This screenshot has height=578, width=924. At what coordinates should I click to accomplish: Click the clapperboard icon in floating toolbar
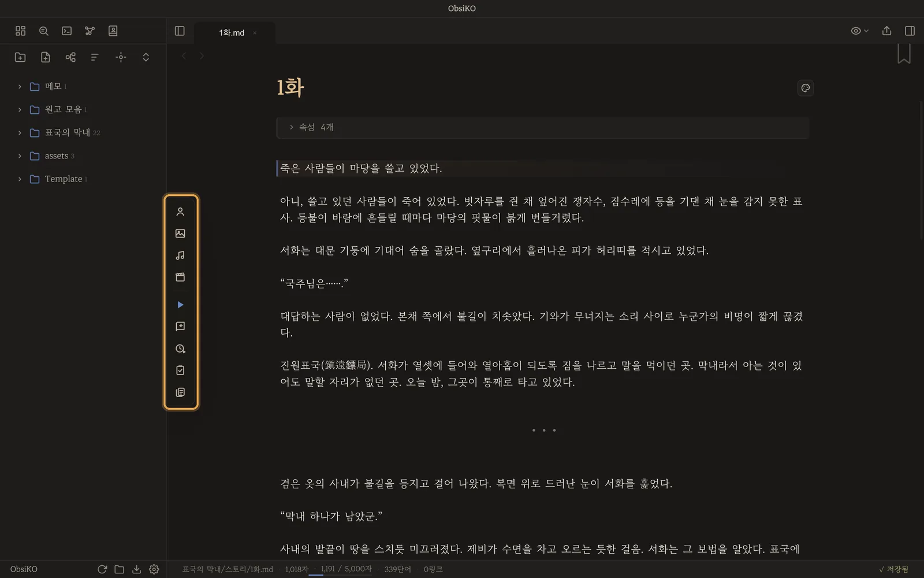tap(180, 277)
